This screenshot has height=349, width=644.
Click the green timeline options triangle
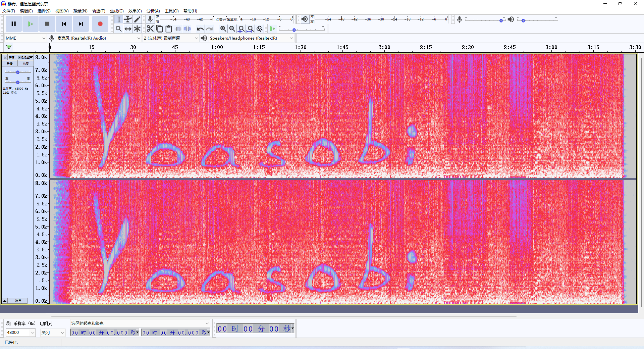9,47
